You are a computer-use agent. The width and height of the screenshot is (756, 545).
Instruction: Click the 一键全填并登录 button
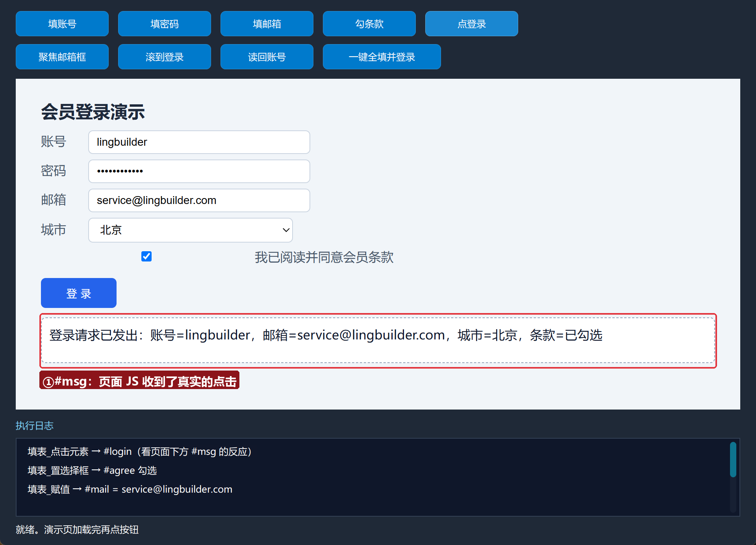coord(382,57)
